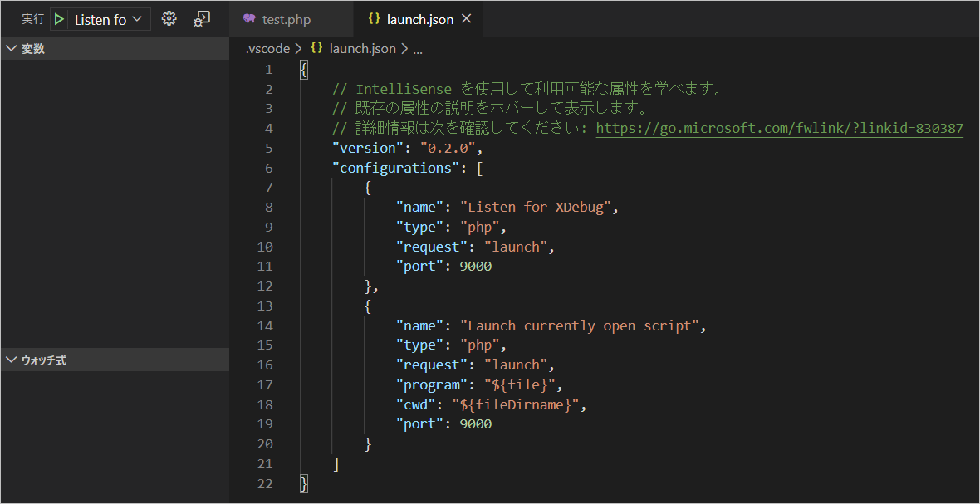Image resolution: width=980 pixels, height=504 pixels.
Task: Open the go.microsoft.com fwlink hyperlink
Action: (x=779, y=128)
